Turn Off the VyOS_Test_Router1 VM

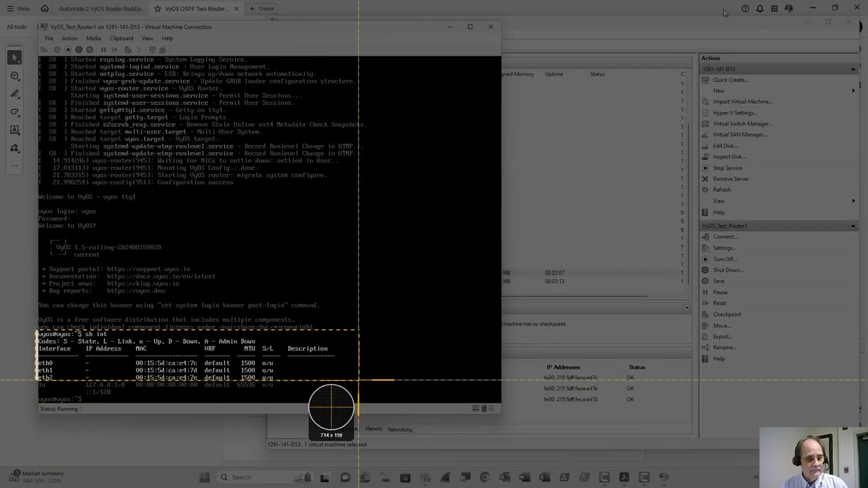[725, 259]
